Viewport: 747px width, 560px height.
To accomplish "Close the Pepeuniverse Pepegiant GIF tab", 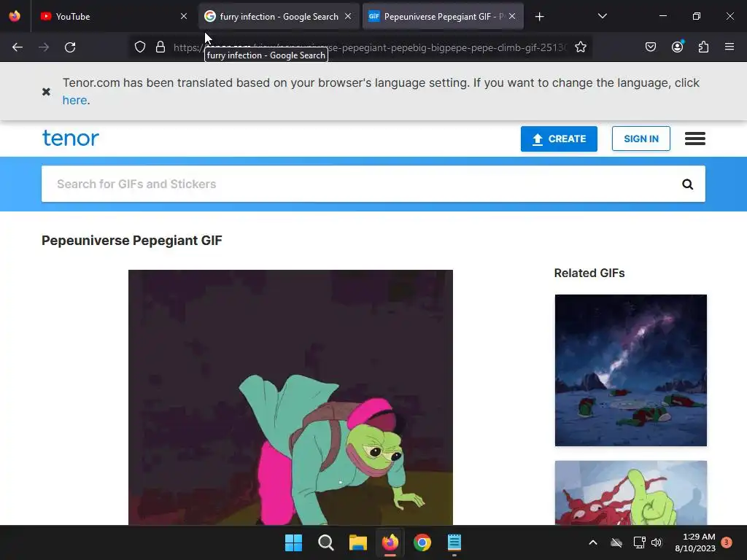I will (x=512, y=16).
